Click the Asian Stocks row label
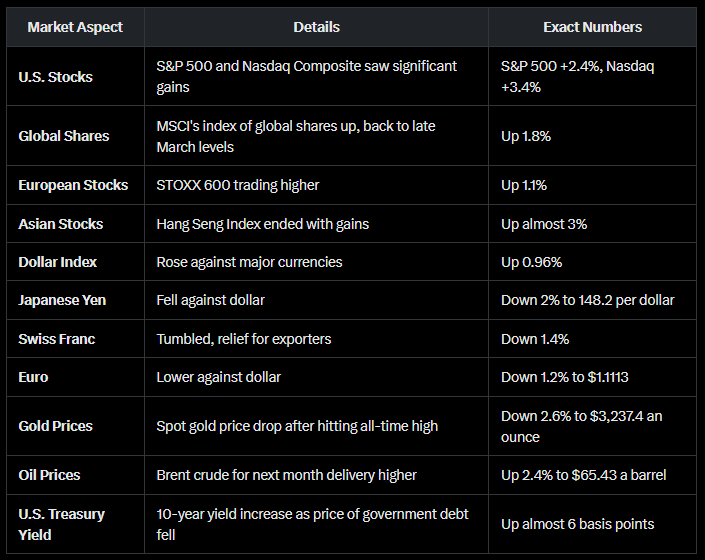Viewport: 705px width, 560px height. point(60,224)
